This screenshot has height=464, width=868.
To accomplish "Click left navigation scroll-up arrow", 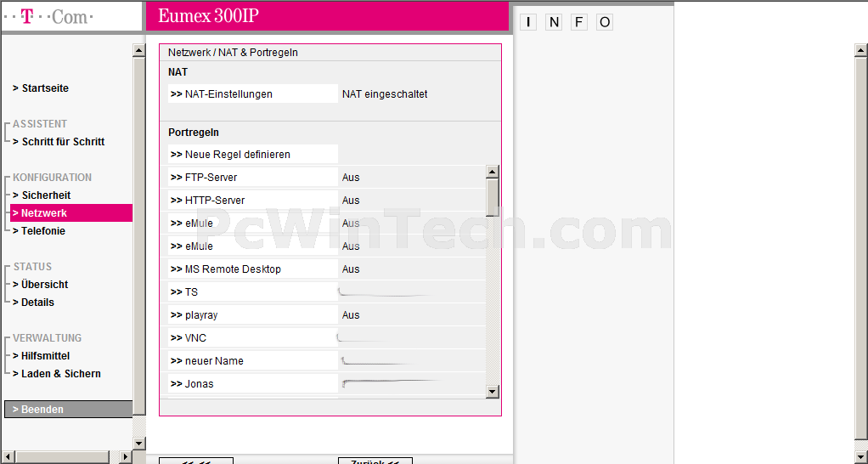I will coord(139,50).
